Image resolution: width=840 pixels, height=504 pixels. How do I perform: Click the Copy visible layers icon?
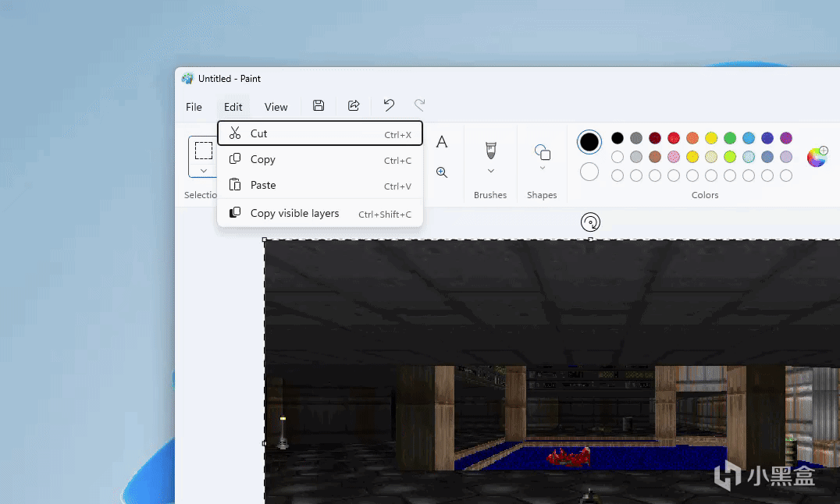point(235,213)
